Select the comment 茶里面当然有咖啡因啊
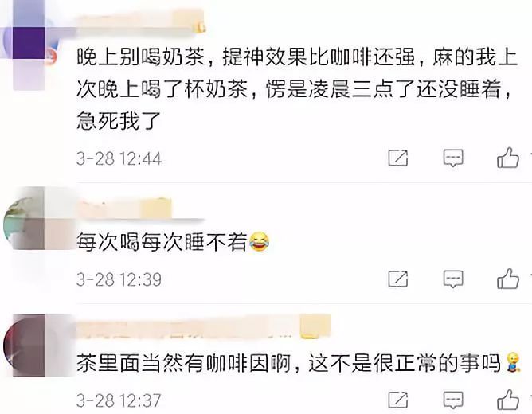 (x=288, y=363)
